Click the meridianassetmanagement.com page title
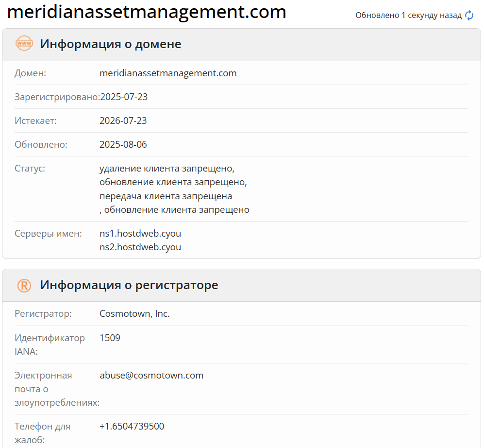484x448 pixels. [x=147, y=12]
